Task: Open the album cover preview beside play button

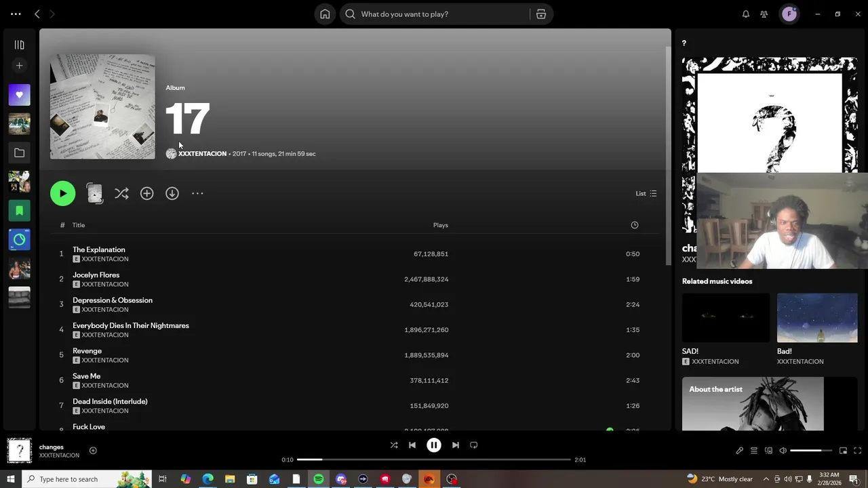Action: (x=95, y=194)
